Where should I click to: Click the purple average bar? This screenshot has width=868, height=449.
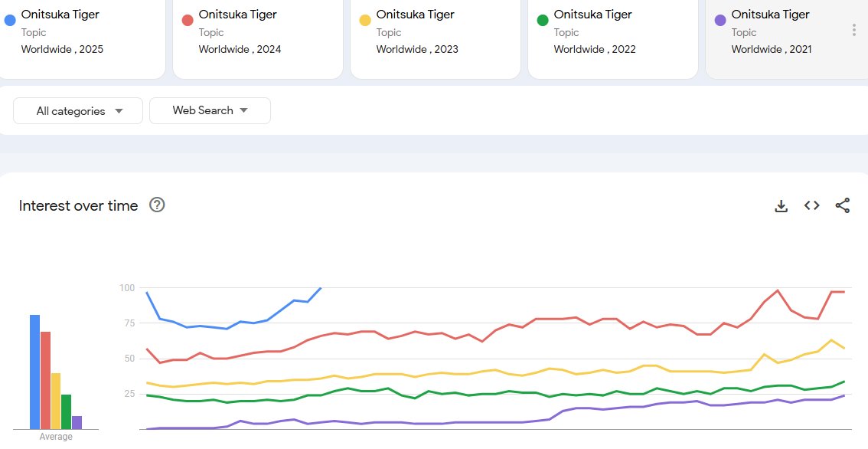(x=77, y=422)
